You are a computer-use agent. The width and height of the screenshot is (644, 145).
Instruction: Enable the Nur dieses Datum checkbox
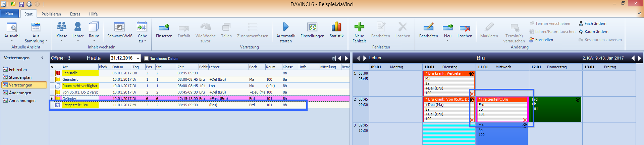(146, 58)
